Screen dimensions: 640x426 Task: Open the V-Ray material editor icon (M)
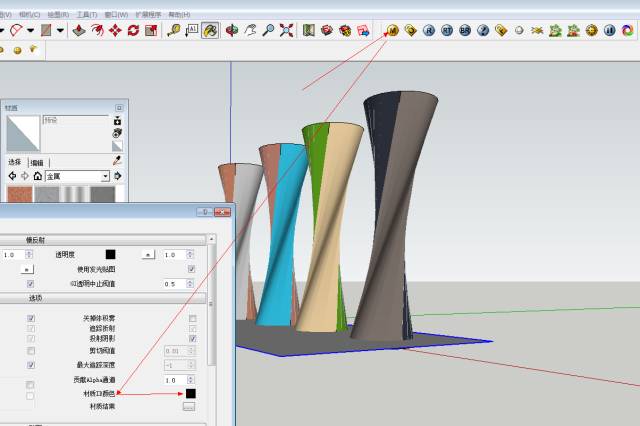(393, 30)
